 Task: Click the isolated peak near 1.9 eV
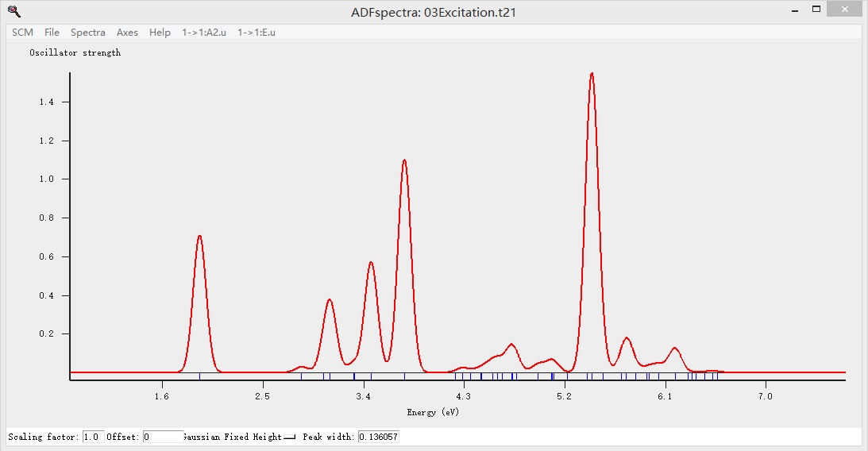[199, 237]
